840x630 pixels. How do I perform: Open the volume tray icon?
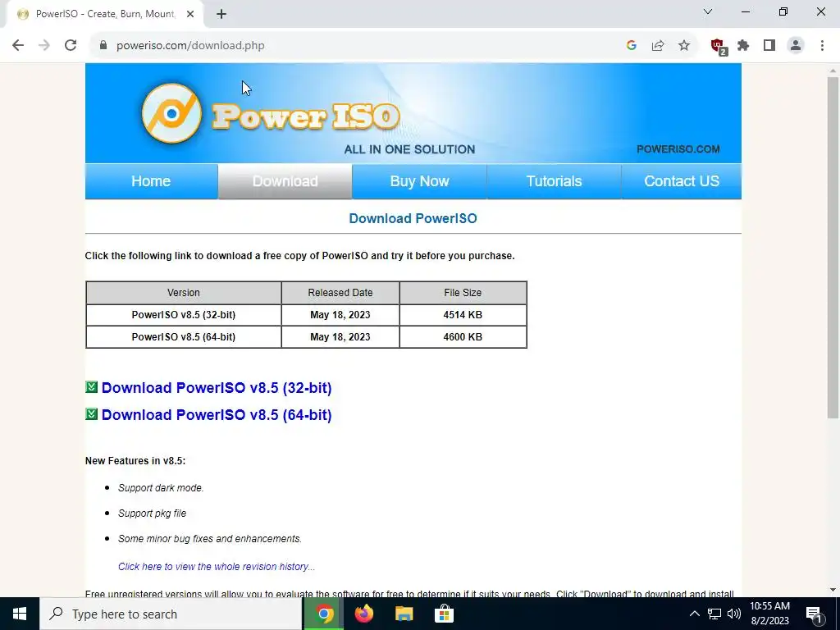734,614
